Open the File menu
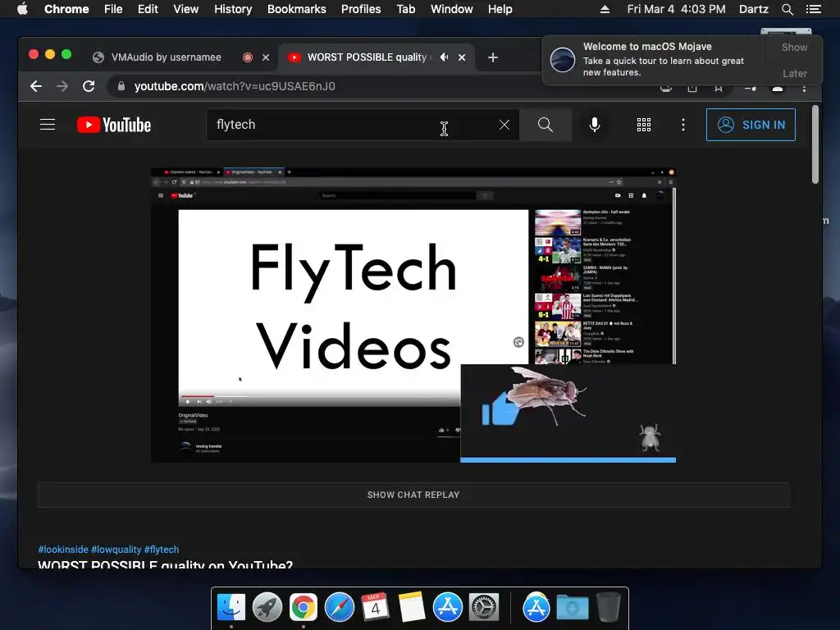840x630 pixels. tap(113, 9)
